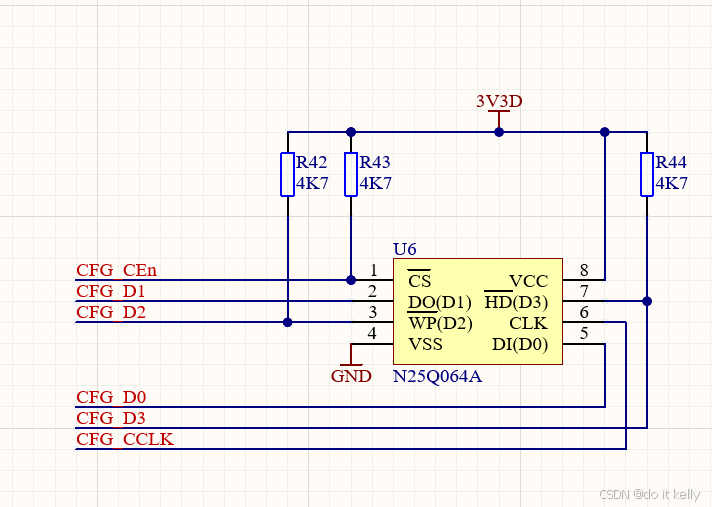Click the DI(D0) pin name

click(x=520, y=345)
